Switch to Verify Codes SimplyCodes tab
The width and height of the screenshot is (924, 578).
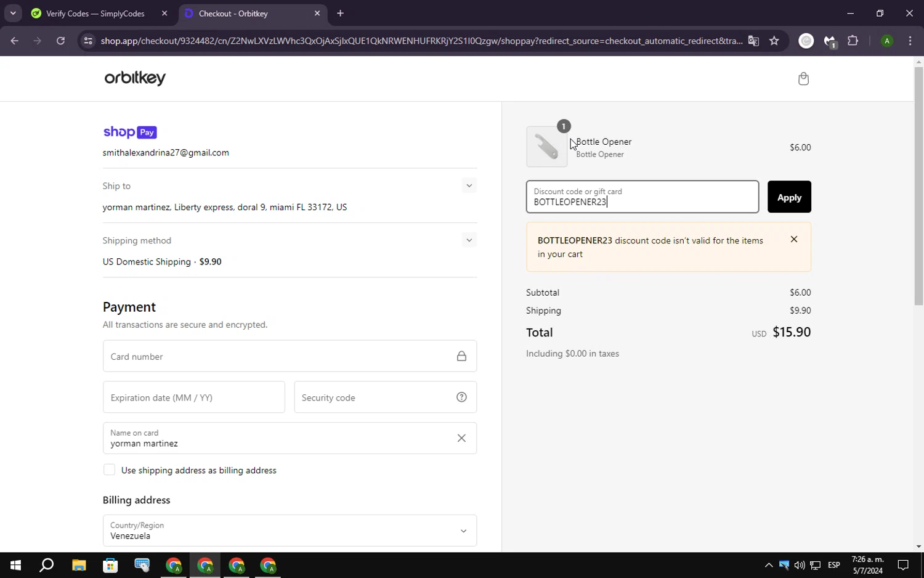95,14
